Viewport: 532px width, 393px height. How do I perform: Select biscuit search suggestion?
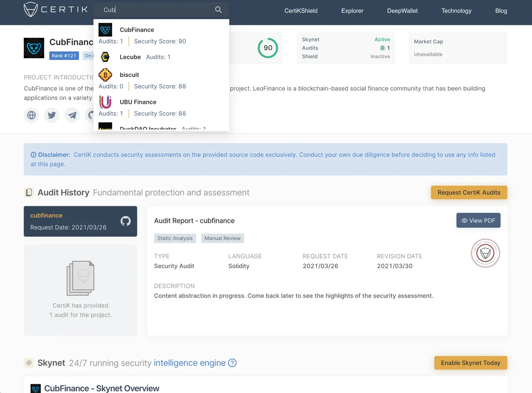point(161,79)
